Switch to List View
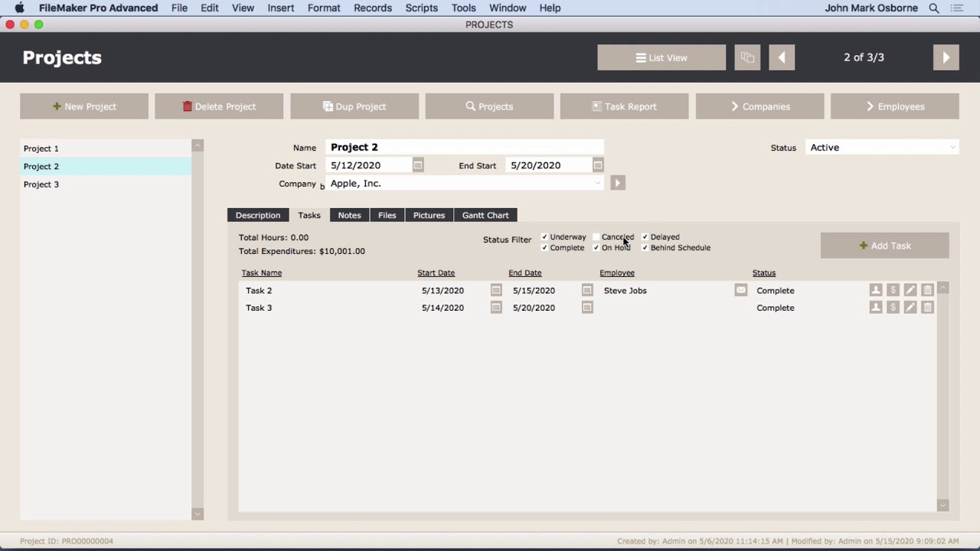The width and height of the screenshot is (980, 551). click(x=661, y=57)
